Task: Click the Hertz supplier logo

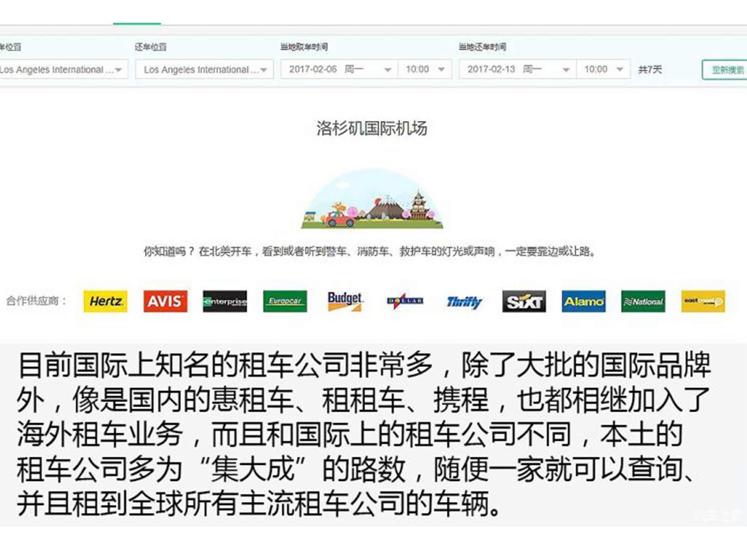Action: tap(105, 301)
